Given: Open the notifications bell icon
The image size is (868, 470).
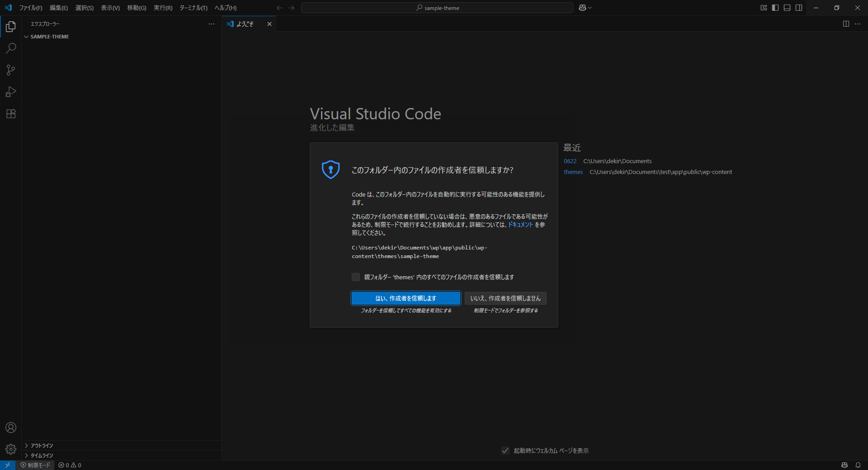Looking at the screenshot, I should [858, 465].
